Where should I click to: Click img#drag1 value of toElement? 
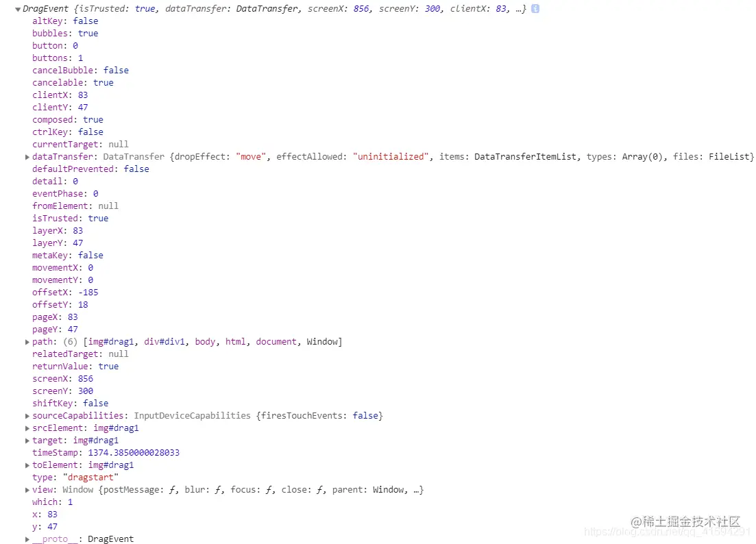(x=111, y=465)
